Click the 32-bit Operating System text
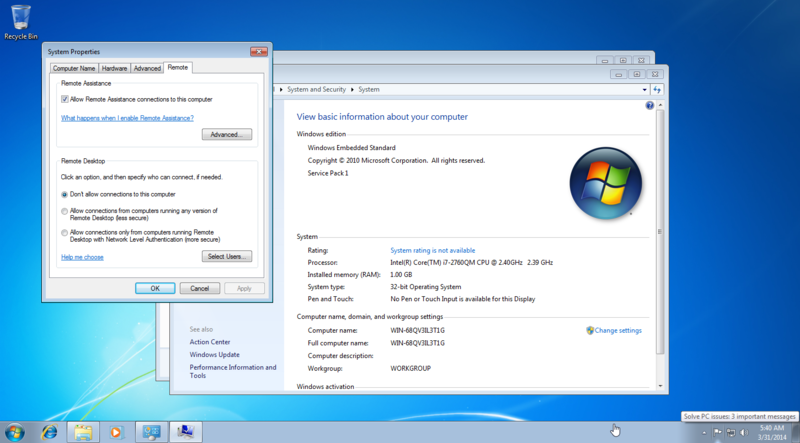Viewport: 800px width, 443px height. pyautogui.click(x=426, y=287)
